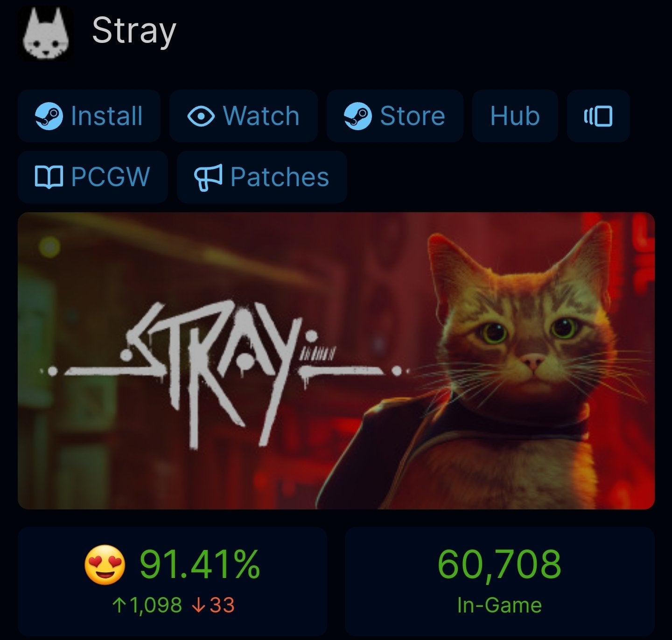672x640 pixels.
Task: Click the device compatibility icon button
Action: point(598,116)
